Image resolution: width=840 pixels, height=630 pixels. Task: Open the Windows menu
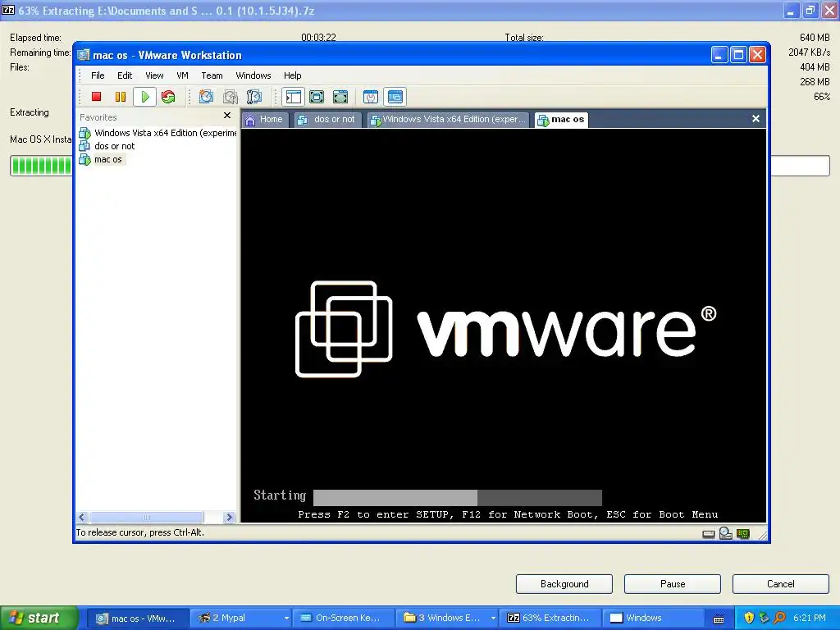pos(253,75)
